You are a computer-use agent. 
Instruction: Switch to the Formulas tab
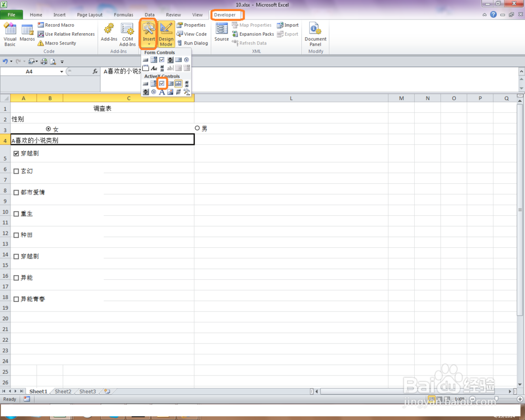point(123,15)
